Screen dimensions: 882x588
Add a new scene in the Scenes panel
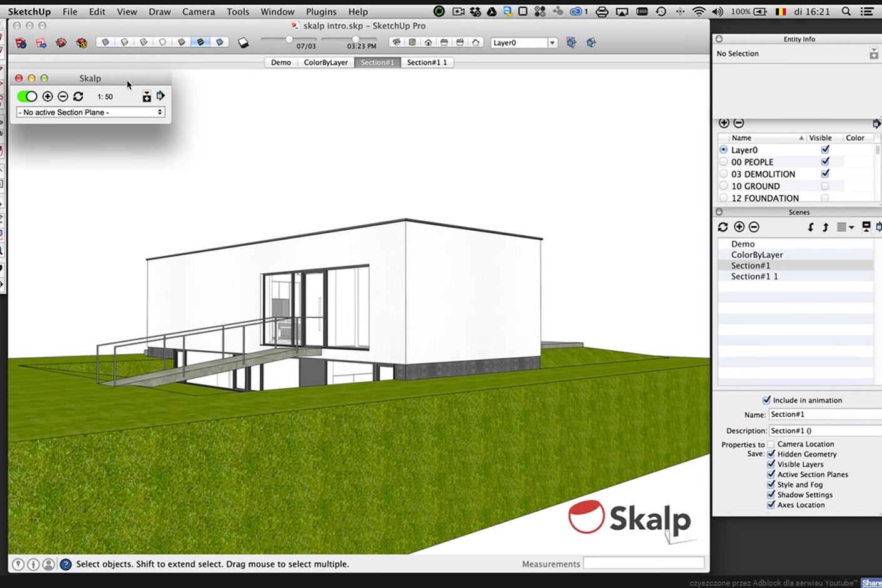(x=739, y=227)
